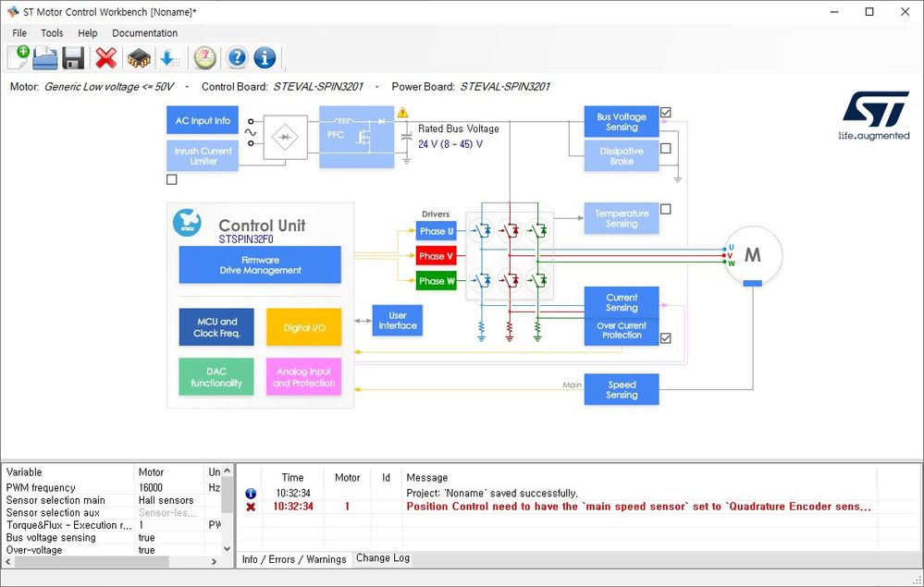Open the Temperature Sensing block
The image size is (924, 587).
click(x=622, y=218)
